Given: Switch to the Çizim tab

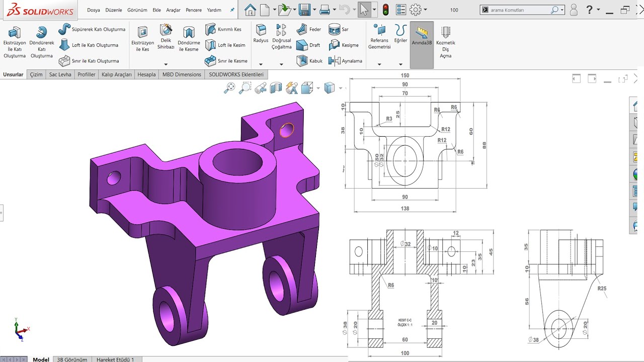Looking at the screenshot, I should click(x=36, y=74).
